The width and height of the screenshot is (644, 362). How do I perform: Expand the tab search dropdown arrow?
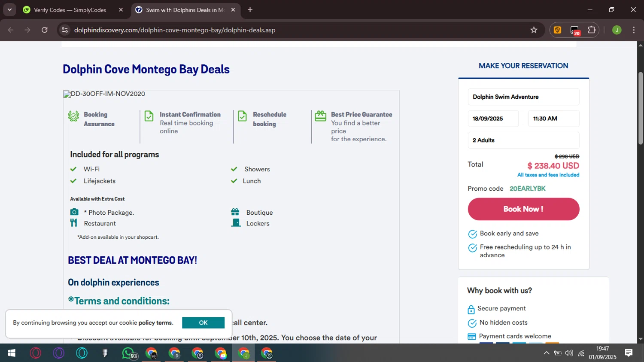(9, 10)
